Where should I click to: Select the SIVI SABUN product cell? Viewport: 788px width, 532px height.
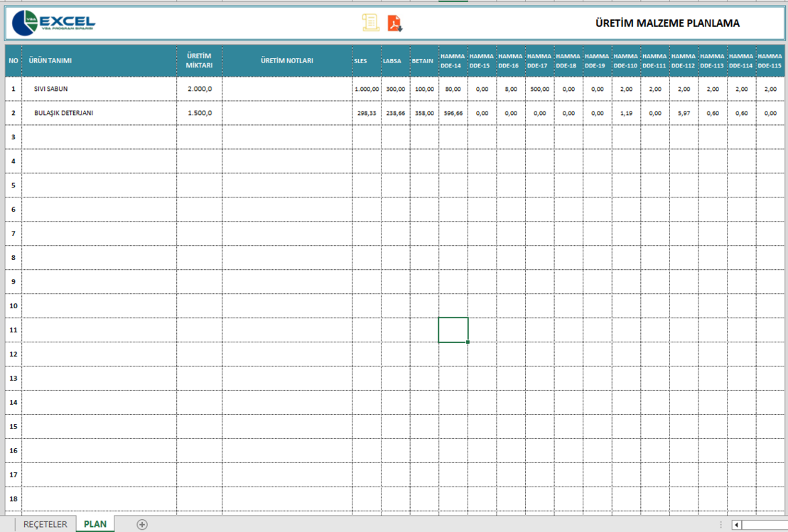[x=99, y=89]
